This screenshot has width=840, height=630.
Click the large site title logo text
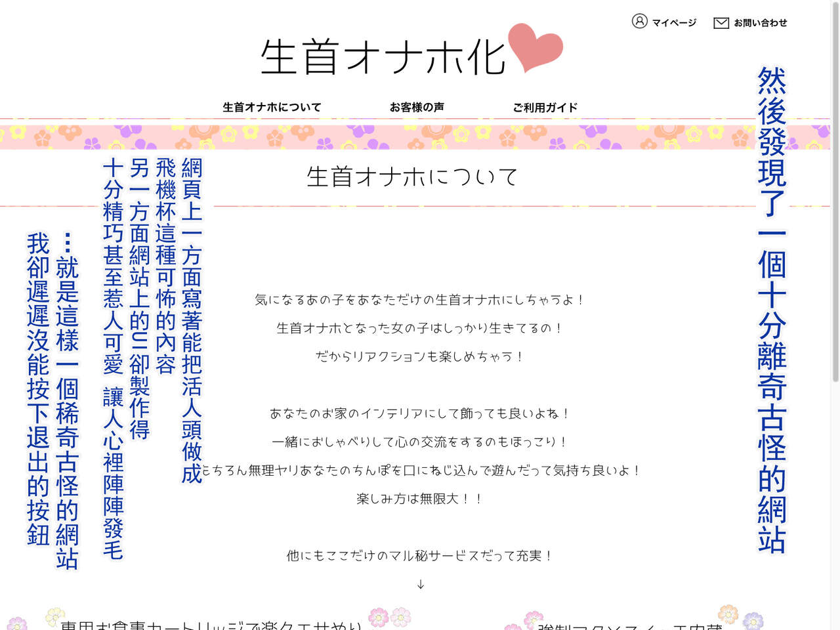pos(383,57)
